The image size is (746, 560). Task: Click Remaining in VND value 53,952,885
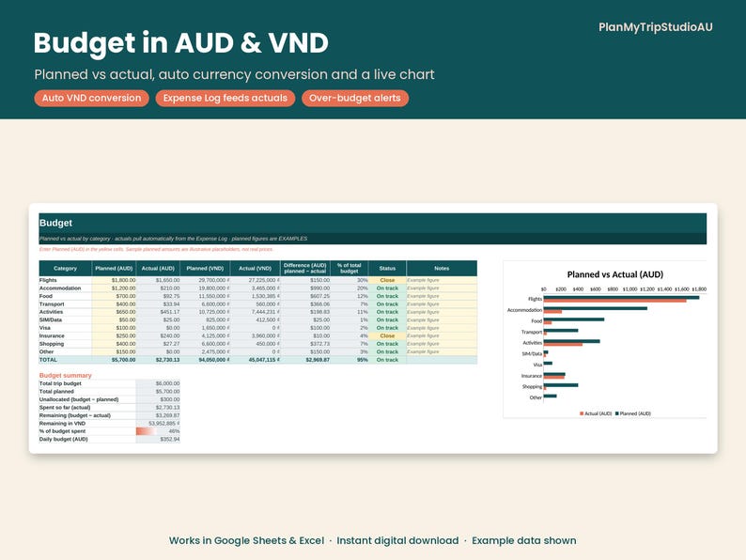(158, 424)
